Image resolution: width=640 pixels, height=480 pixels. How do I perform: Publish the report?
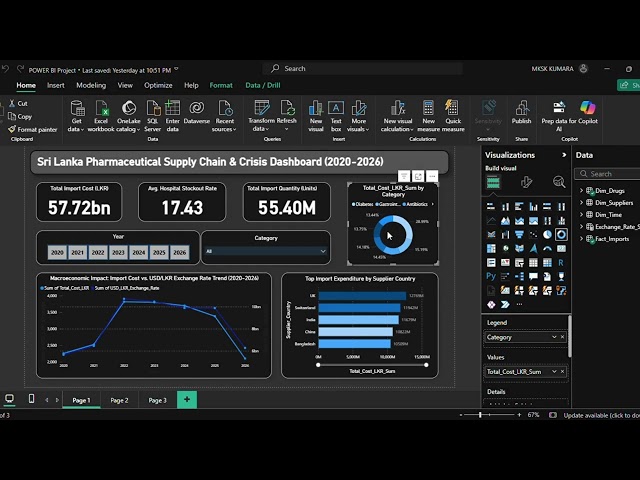(x=522, y=112)
